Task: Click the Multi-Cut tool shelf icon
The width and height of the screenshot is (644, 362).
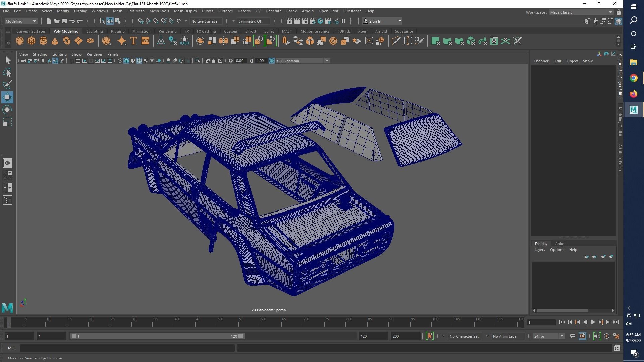Action: (396, 41)
